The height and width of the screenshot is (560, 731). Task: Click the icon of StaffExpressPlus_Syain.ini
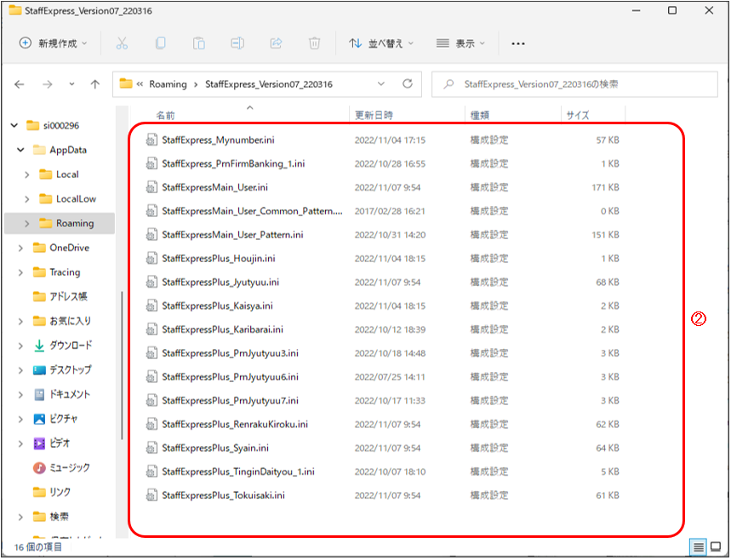click(x=151, y=449)
